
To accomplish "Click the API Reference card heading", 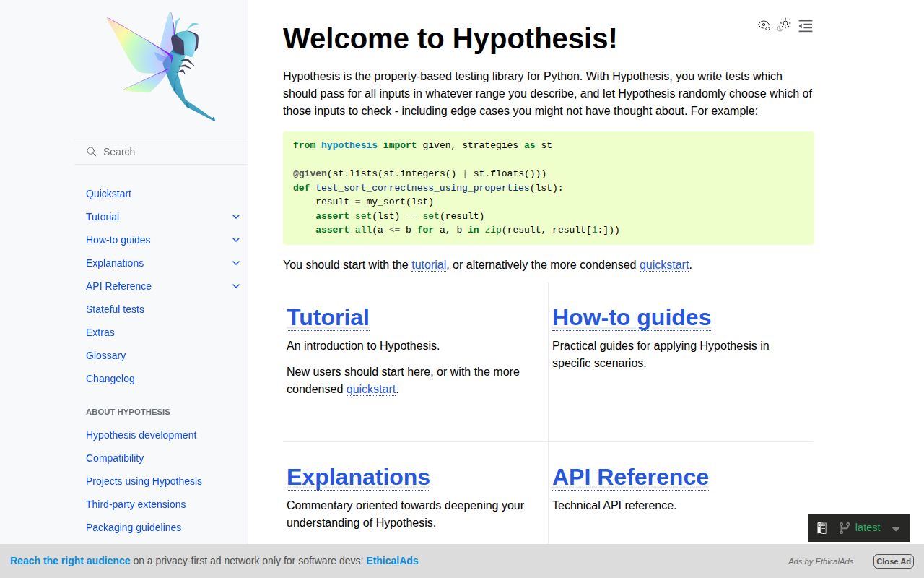I will click(x=630, y=477).
